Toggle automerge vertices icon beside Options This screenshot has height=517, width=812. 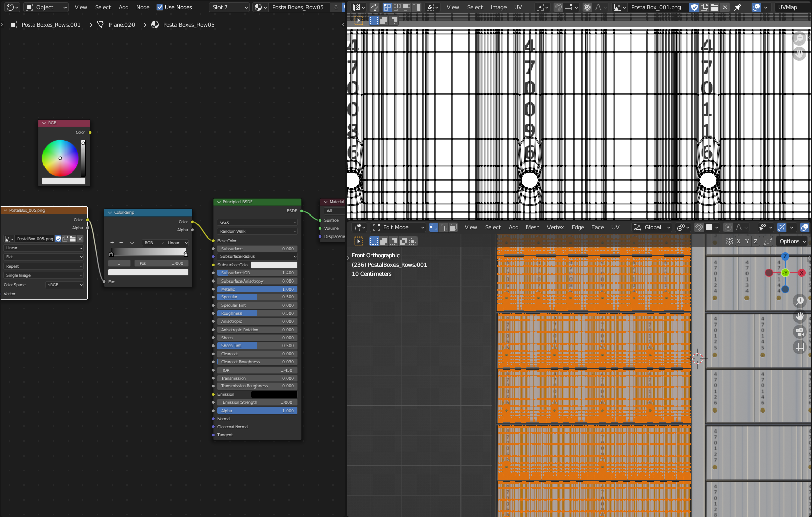pyautogui.click(x=767, y=241)
